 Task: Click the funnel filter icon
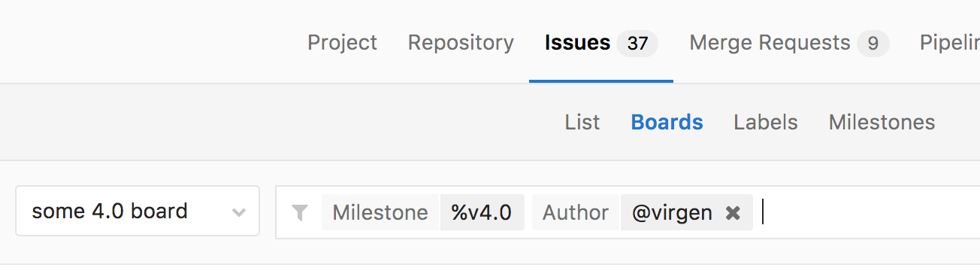[x=300, y=213]
